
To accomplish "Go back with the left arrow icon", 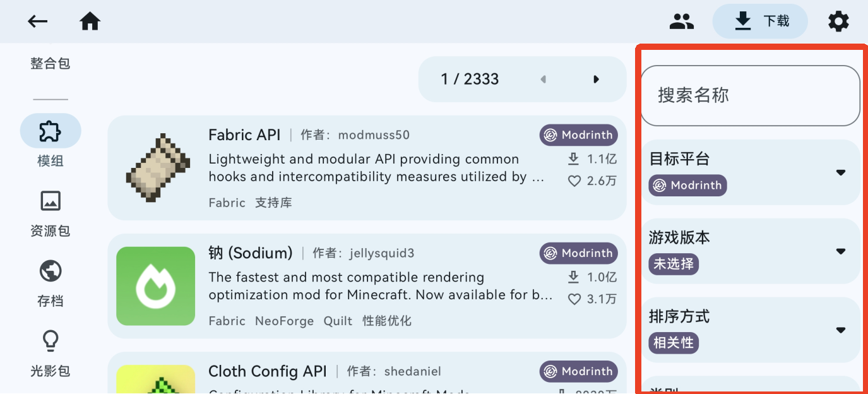I will tap(37, 21).
